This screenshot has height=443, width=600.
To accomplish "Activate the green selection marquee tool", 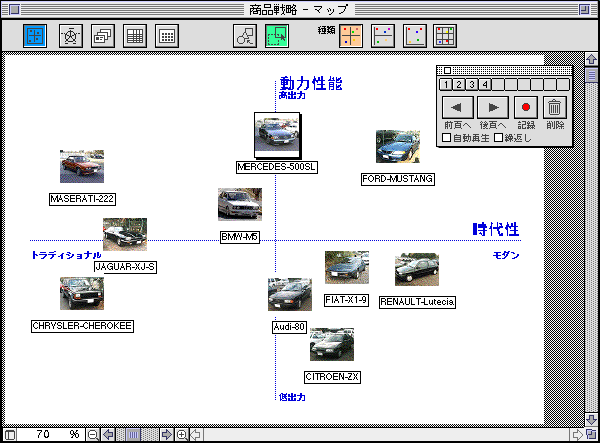I will tap(277, 36).
